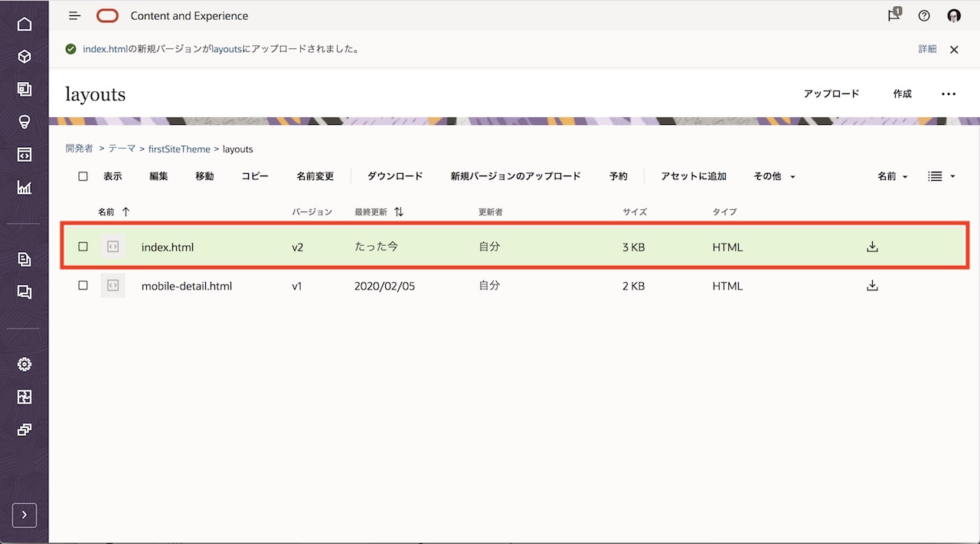This screenshot has height=544, width=980.
Task: Download mobile-detail.html via row download icon
Action: [872, 286]
